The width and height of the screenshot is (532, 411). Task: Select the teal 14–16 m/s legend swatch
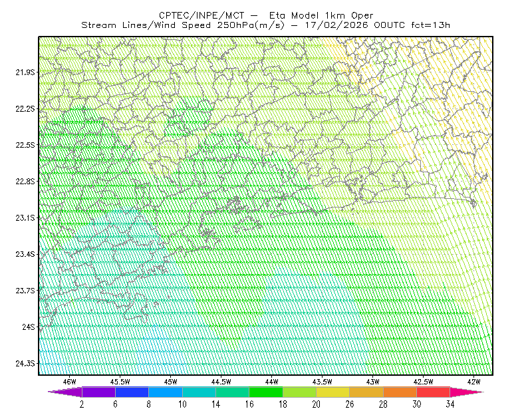click(232, 392)
